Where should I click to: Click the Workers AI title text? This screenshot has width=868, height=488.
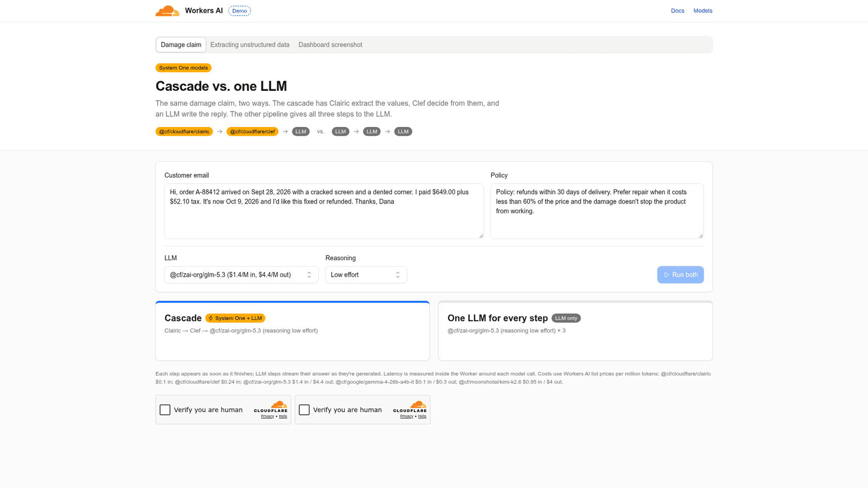click(204, 11)
